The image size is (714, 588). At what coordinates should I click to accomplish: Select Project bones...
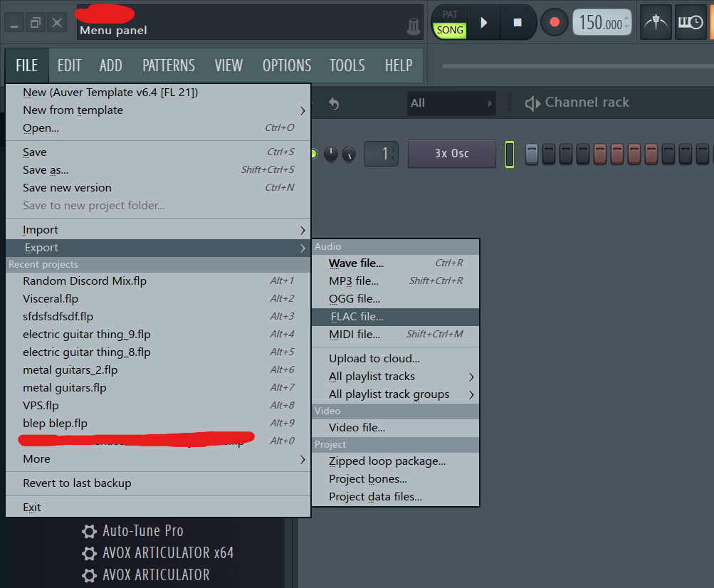395,479
